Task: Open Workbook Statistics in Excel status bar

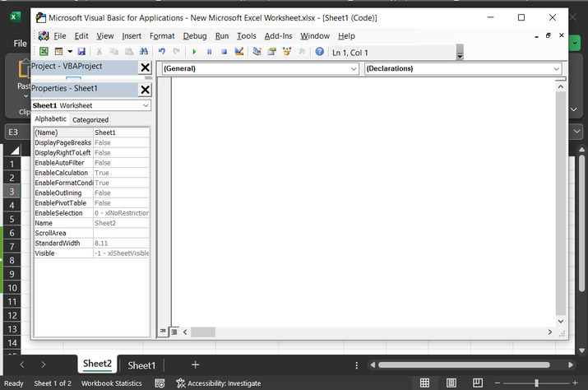Action: pyautogui.click(x=111, y=383)
